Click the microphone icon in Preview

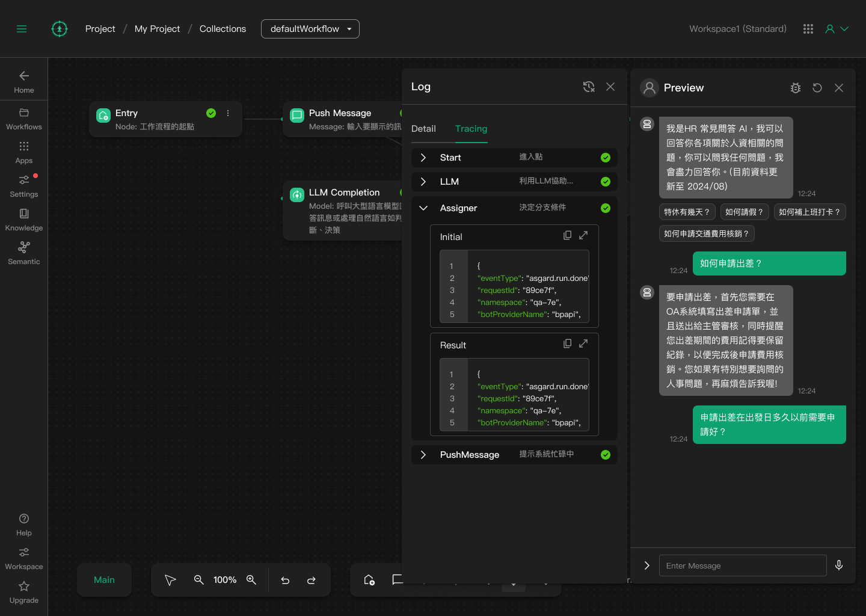(x=838, y=565)
